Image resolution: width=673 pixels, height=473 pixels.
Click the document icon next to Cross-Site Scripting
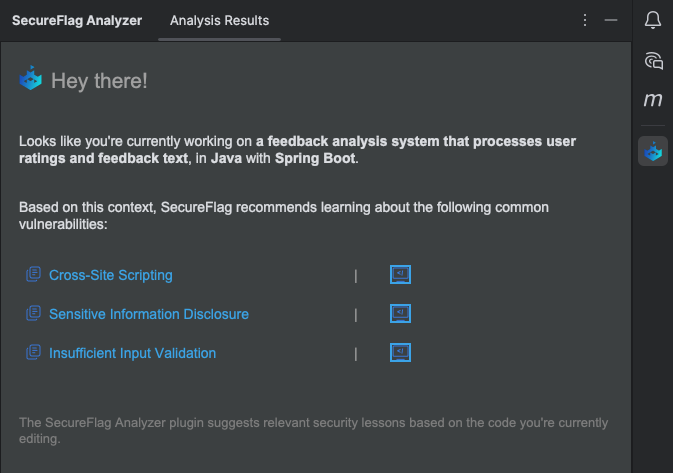pyautogui.click(x=34, y=275)
